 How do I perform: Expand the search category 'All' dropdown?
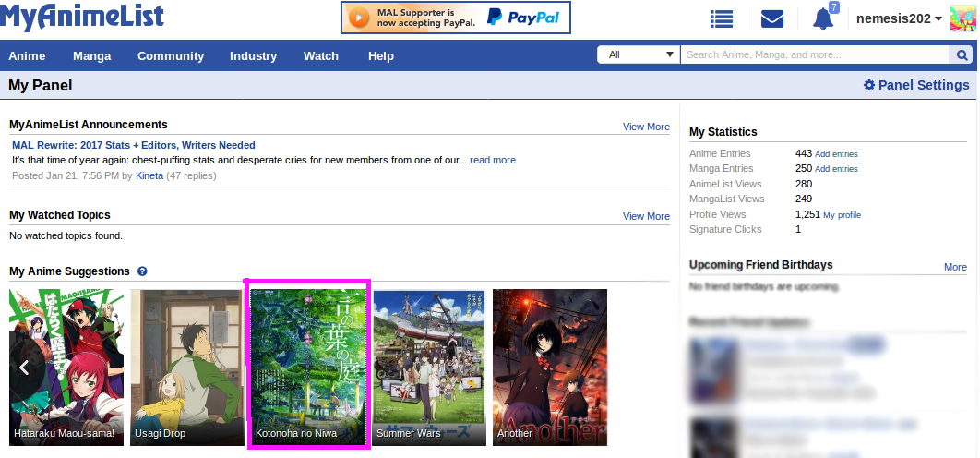click(x=639, y=55)
